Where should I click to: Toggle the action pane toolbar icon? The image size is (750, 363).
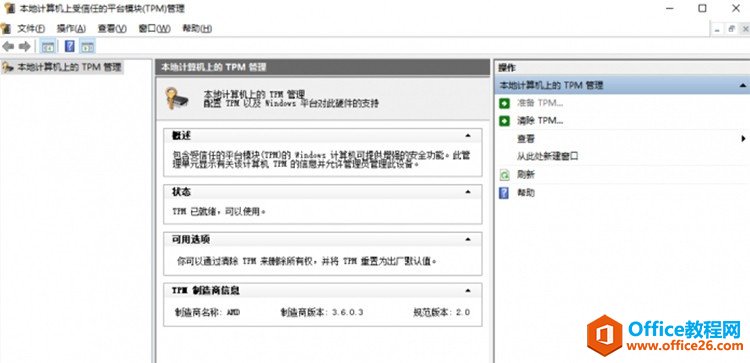tap(88, 46)
